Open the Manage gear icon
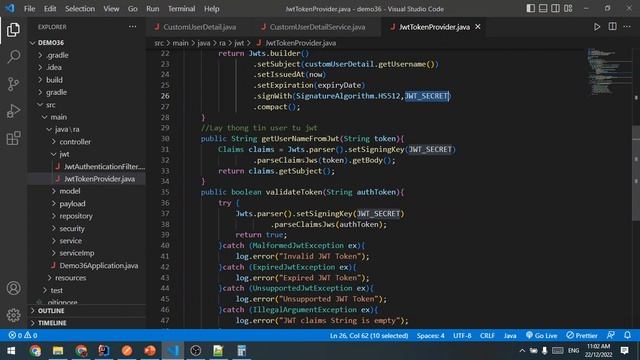The width and height of the screenshot is (640, 360). 13,315
